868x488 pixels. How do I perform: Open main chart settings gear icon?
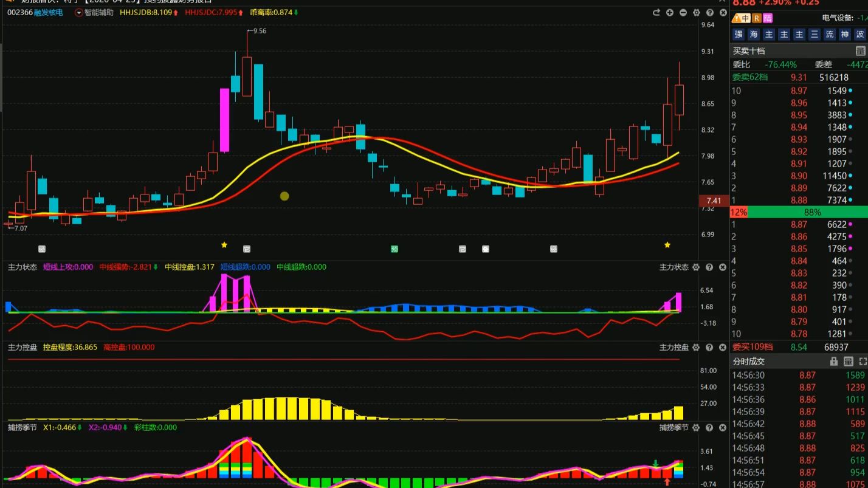[x=696, y=12]
